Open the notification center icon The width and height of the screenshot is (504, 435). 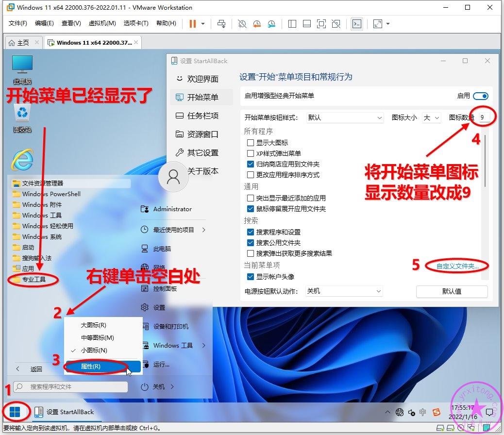pos(489,412)
